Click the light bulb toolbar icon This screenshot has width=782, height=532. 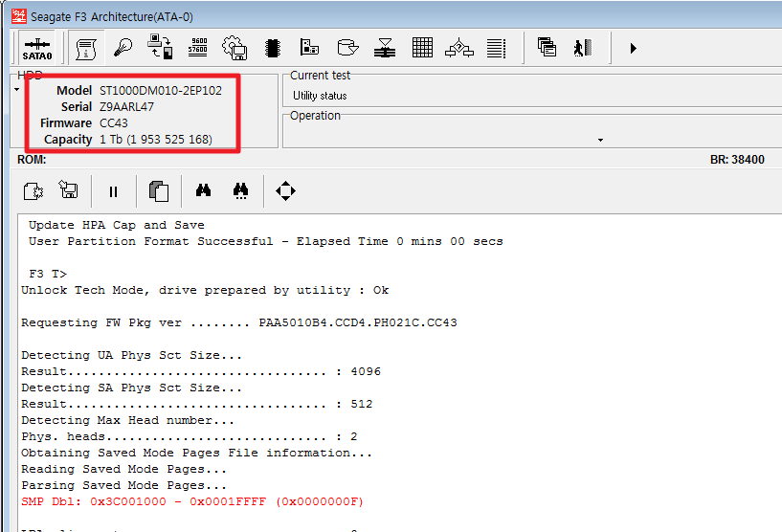123,48
